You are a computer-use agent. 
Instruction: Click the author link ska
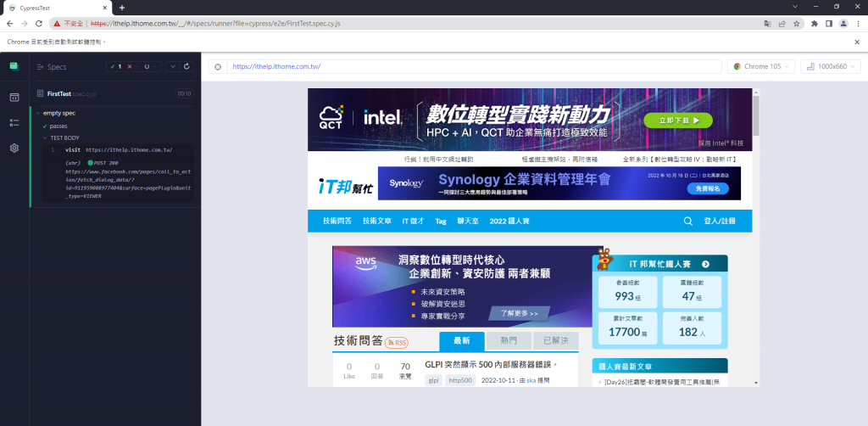[531, 380]
